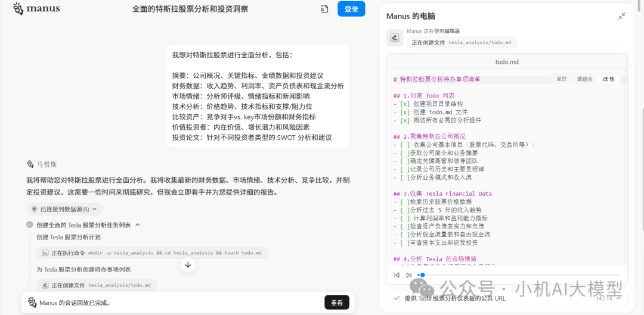Click unchecked 检索历史股票价格数据 item

tap(432, 202)
